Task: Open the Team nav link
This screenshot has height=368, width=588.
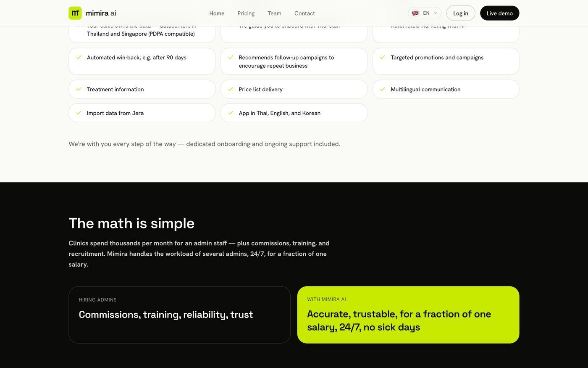Action: 275,13
